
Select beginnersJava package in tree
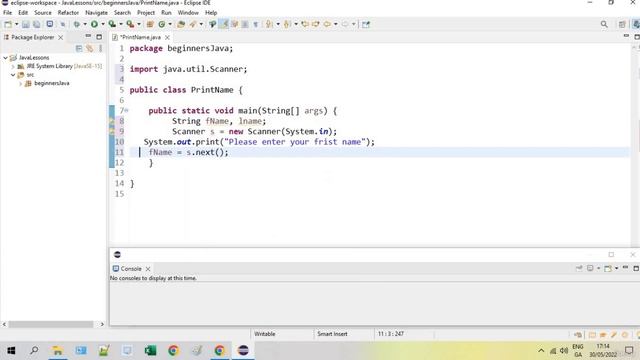[x=51, y=83]
